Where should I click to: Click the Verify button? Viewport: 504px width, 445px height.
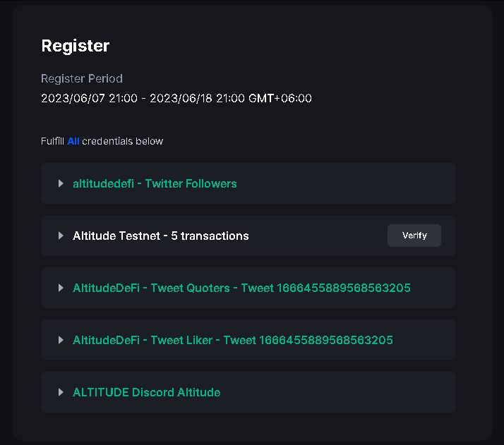pyautogui.click(x=414, y=236)
